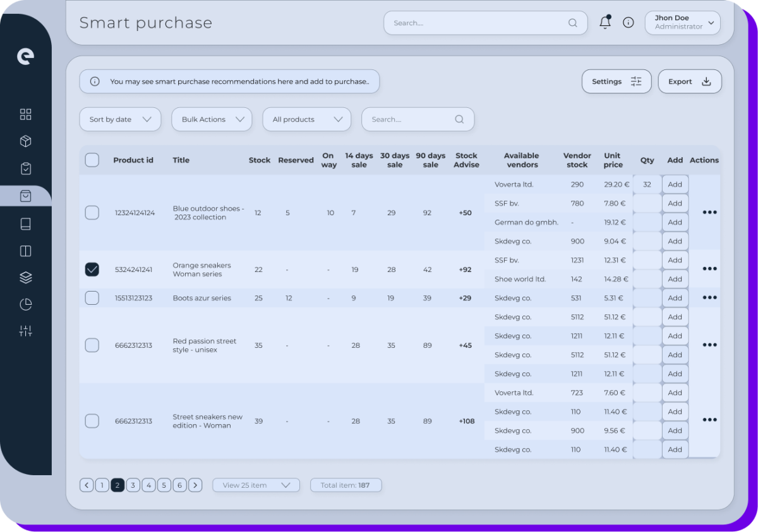Uncheck Orange sneakers Woman series row
The width and height of the screenshot is (758, 532).
pyautogui.click(x=92, y=269)
